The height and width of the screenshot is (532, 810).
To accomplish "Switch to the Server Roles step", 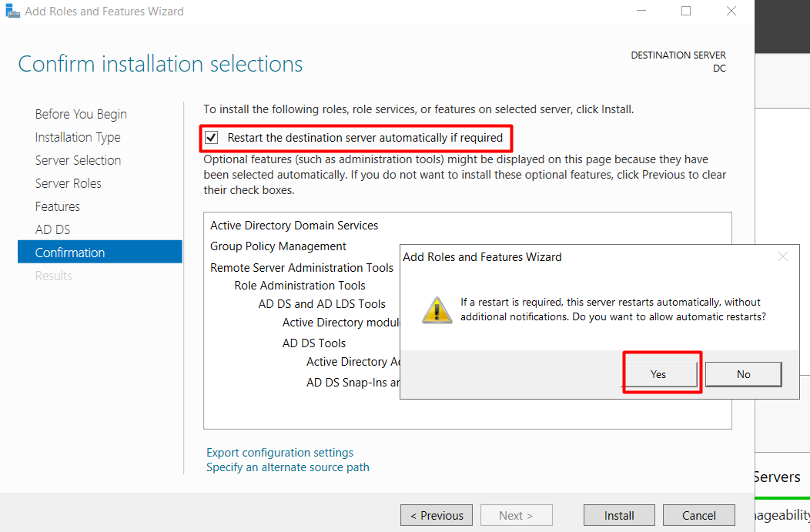I will tap(68, 183).
